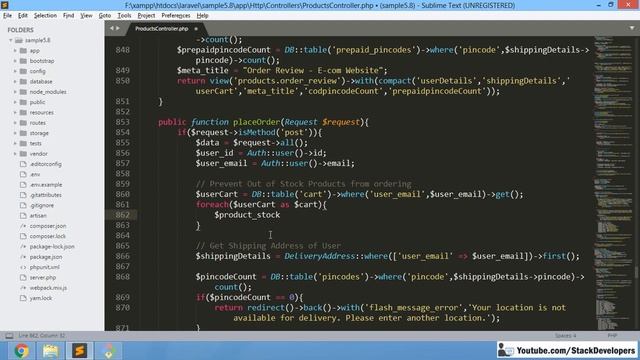Change syntax via PHP status label
Image resolution: width=640 pixels, height=360 pixels.
pos(612,336)
